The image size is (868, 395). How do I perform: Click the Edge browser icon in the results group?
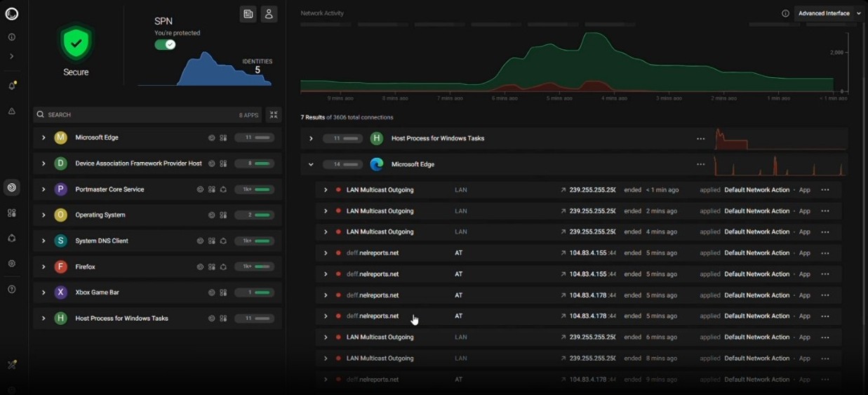377,164
